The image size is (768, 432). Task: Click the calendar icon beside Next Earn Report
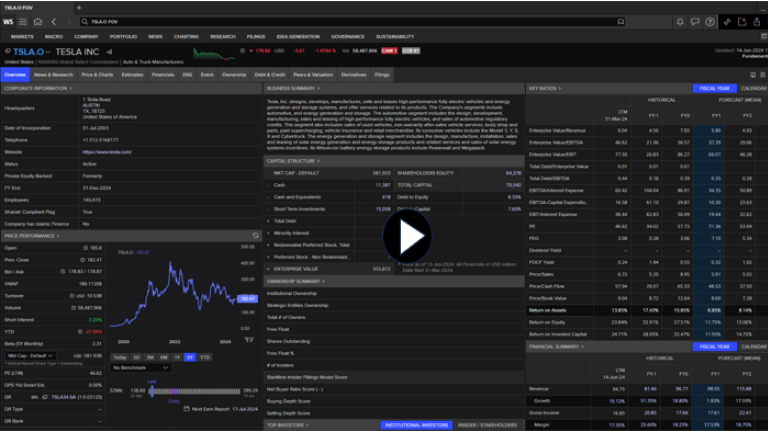click(x=187, y=409)
